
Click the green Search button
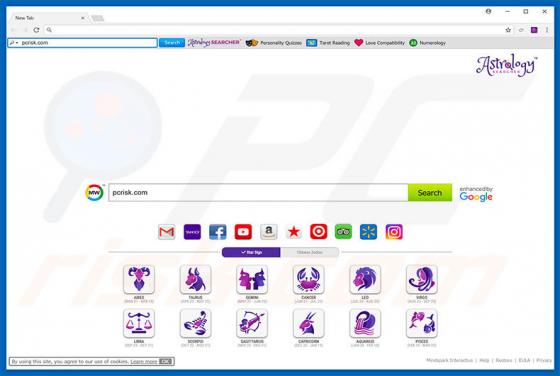pyautogui.click(x=430, y=193)
